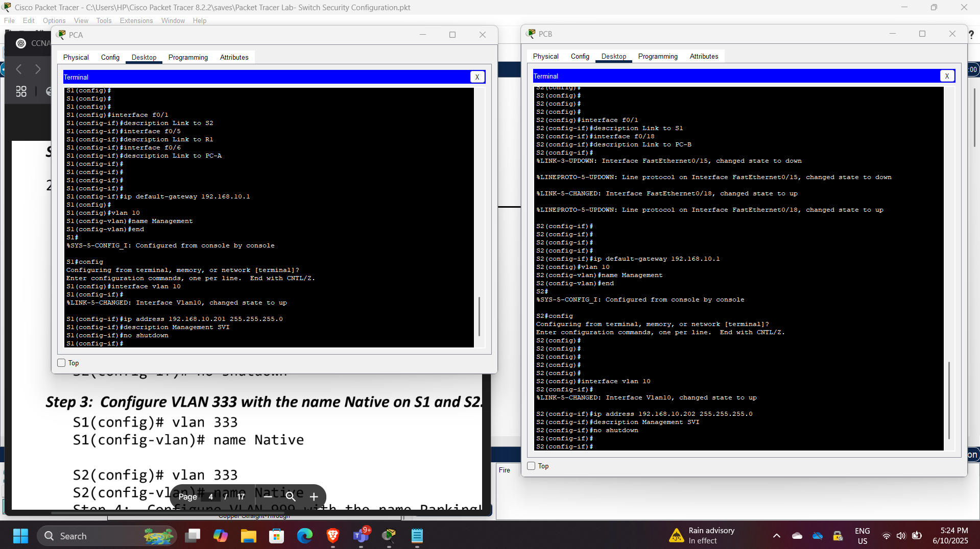Image resolution: width=980 pixels, height=549 pixels.
Task: Open Microsoft Edge from the taskbar
Action: click(x=304, y=536)
